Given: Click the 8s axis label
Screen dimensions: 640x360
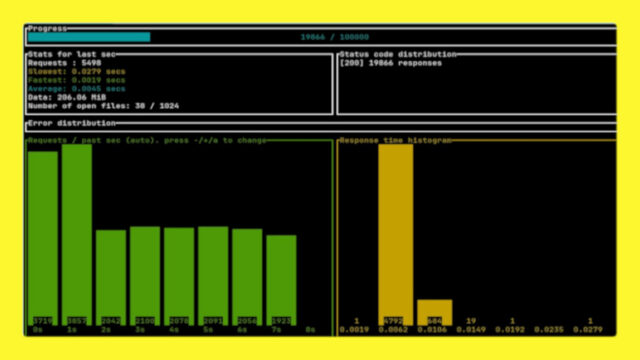Looking at the screenshot, I should pyautogui.click(x=311, y=329).
